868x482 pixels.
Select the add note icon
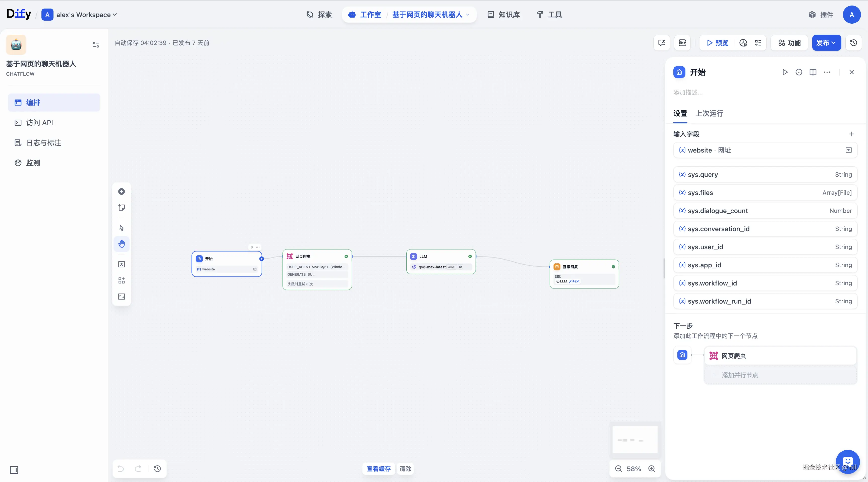click(122, 207)
